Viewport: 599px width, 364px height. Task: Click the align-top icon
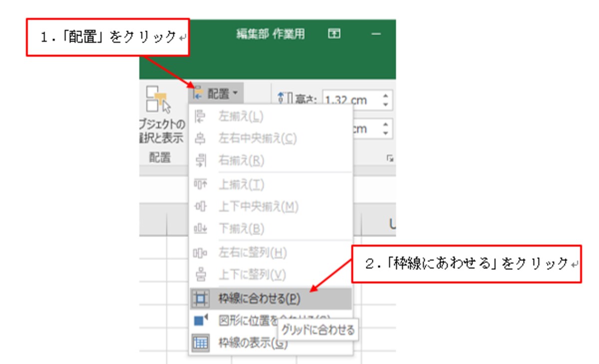200,184
